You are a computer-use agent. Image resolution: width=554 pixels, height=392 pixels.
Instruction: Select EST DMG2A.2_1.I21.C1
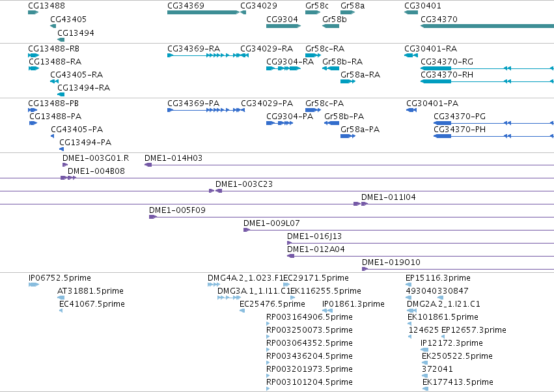point(443,304)
